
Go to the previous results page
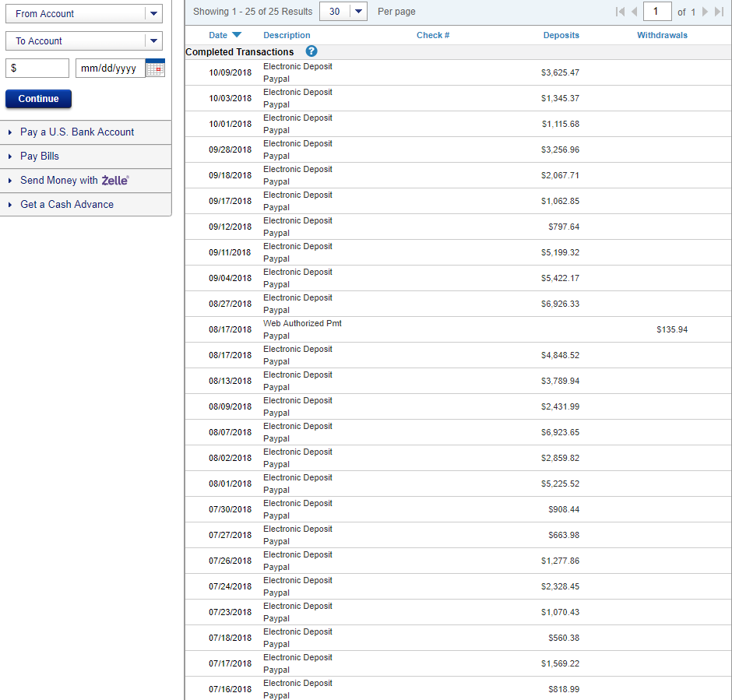(634, 12)
